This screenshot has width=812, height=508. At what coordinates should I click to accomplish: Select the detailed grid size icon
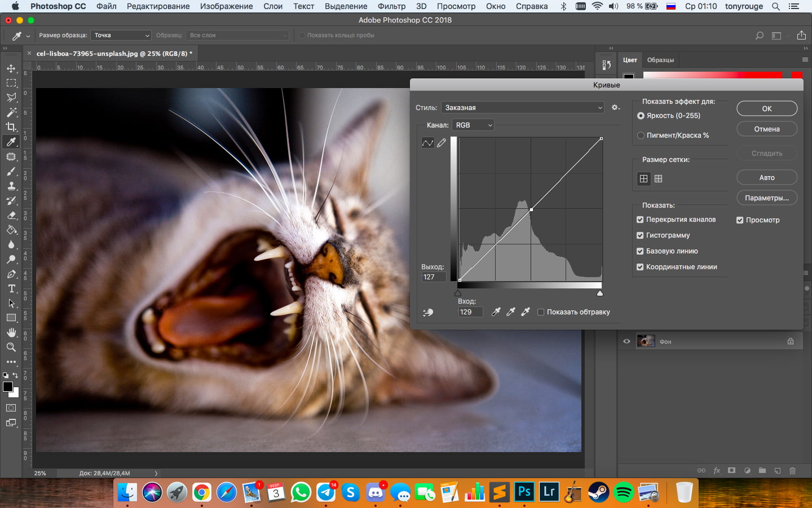(x=658, y=179)
